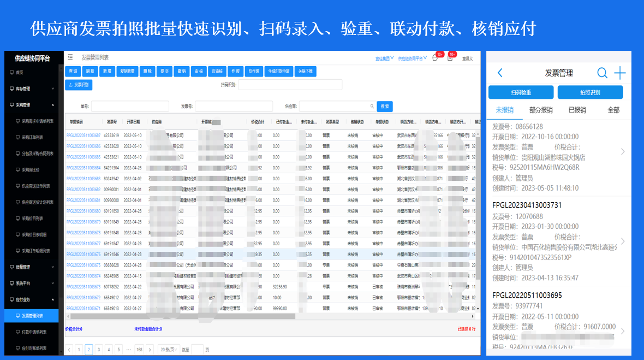
Task: Open the first notification bell with 10+ badge
Action: coord(436,58)
